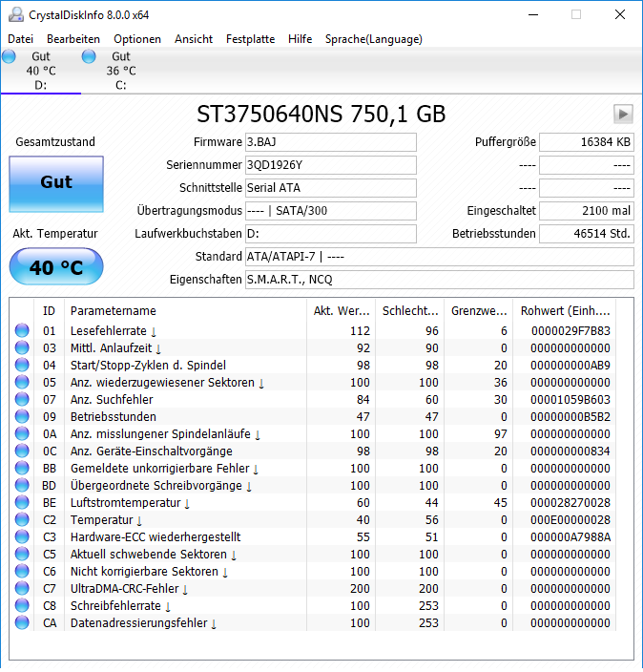Click the 40 °C temperature indicator button
This screenshot has height=672, width=643.
coord(56,266)
